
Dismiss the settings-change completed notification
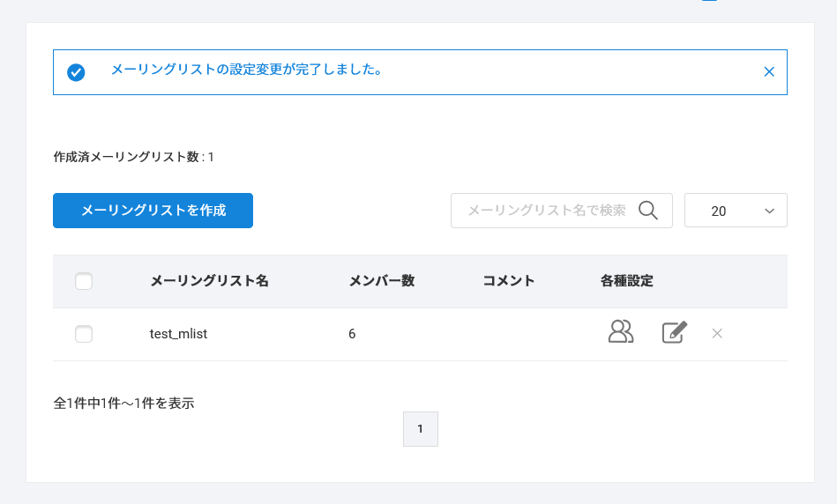pyautogui.click(x=769, y=72)
